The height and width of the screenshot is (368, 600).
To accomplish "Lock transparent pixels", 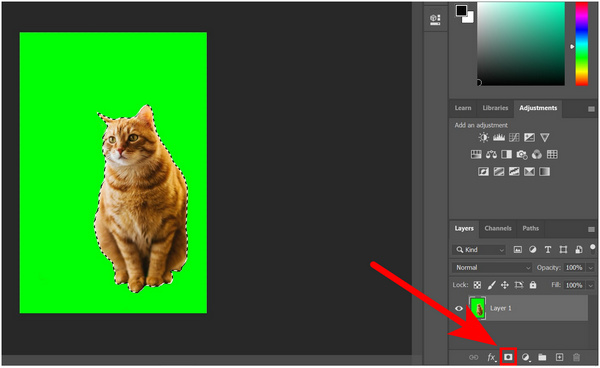I will 477,285.
